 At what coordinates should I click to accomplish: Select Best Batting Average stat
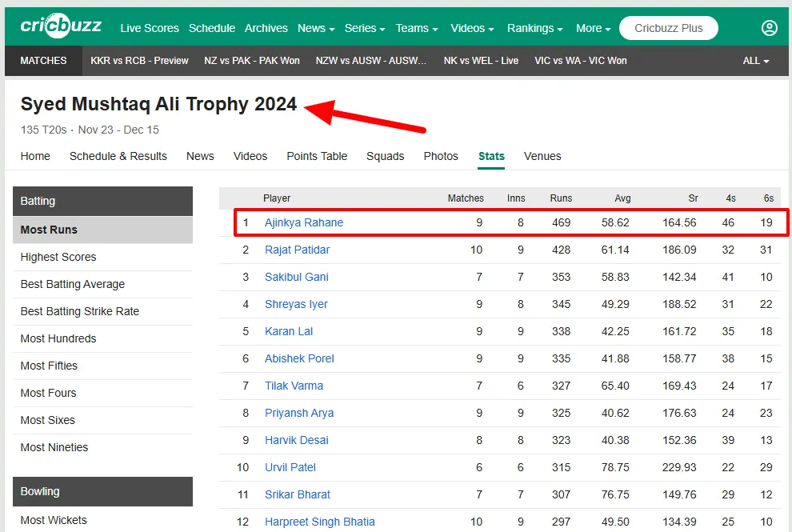point(102,285)
